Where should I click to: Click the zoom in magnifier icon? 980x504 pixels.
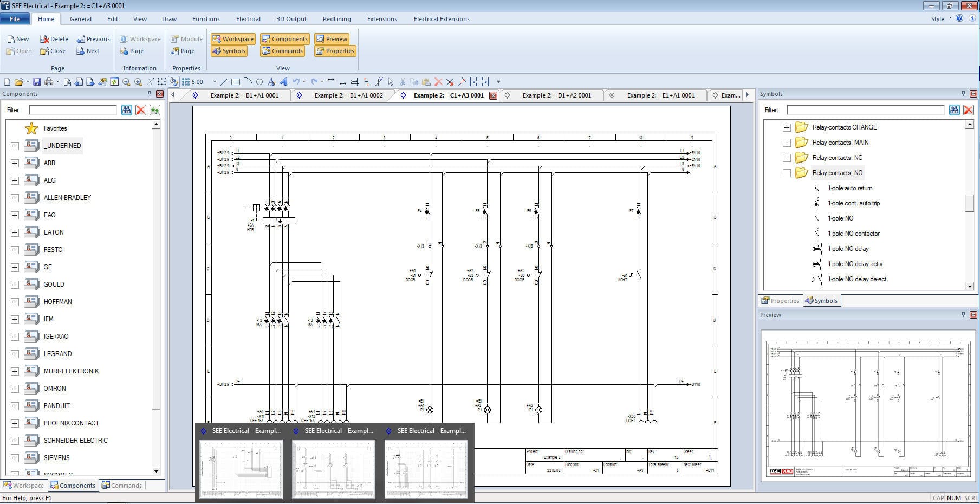tap(138, 82)
